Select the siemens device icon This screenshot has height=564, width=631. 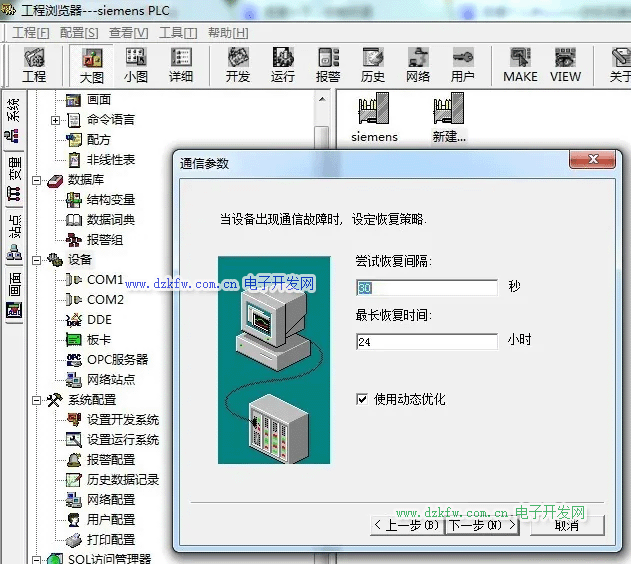pyautogui.click(x=375, y=119)
